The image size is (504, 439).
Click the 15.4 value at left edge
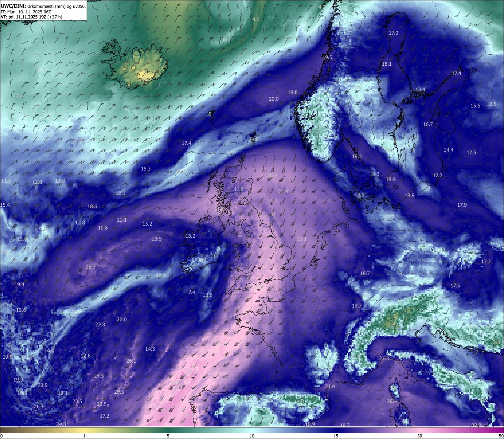(5, 205)
